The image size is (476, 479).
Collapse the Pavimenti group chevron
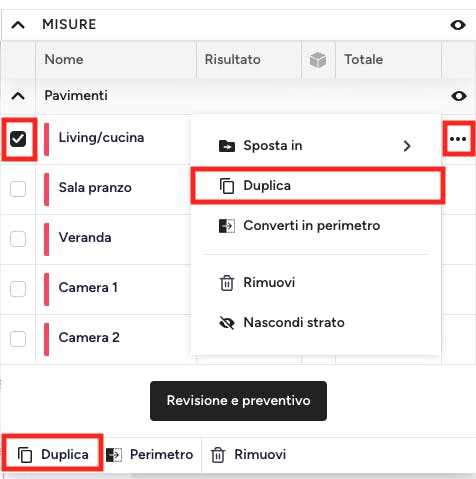pos(18,96)
